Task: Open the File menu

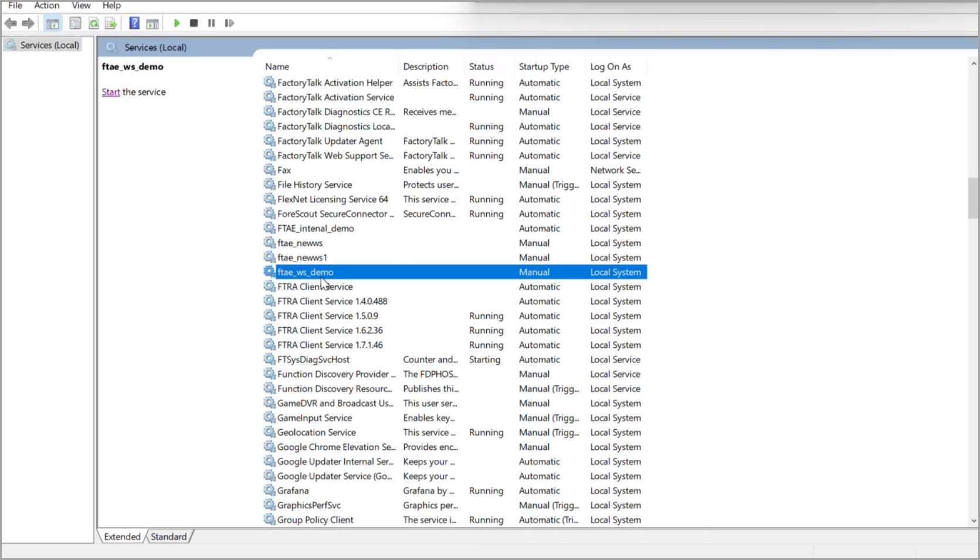Action: (15, 5)
